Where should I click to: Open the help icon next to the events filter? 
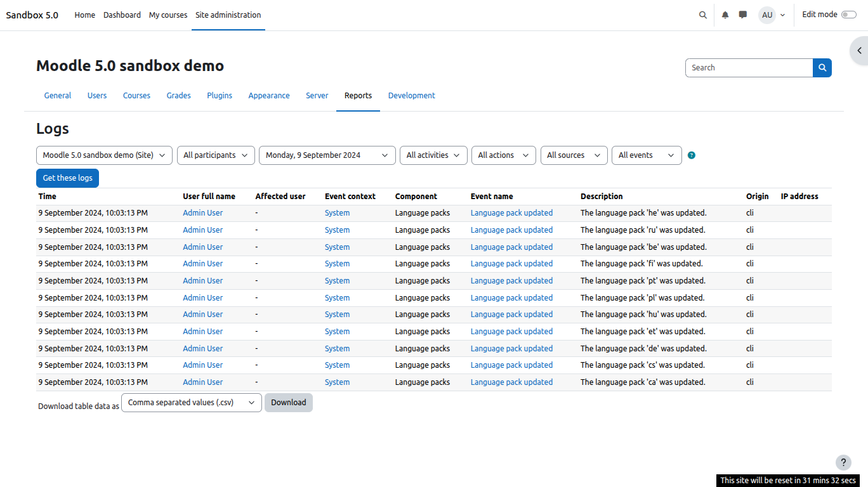tap(691, 155)
